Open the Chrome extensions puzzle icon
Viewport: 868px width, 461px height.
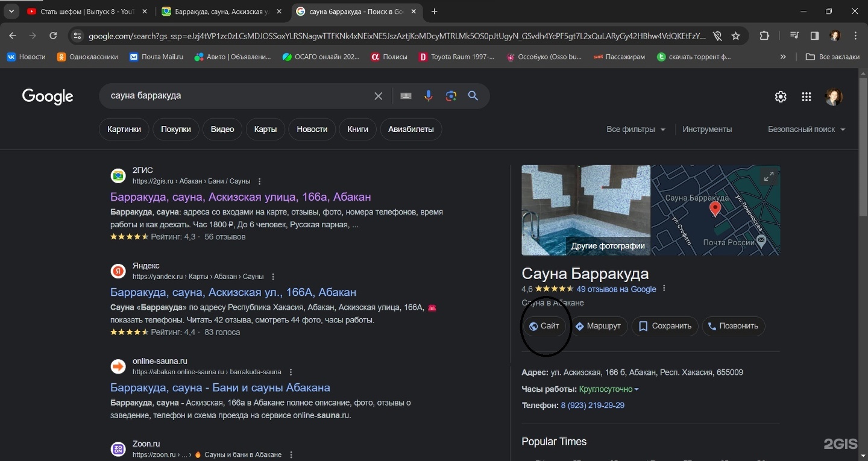point(764,36)
